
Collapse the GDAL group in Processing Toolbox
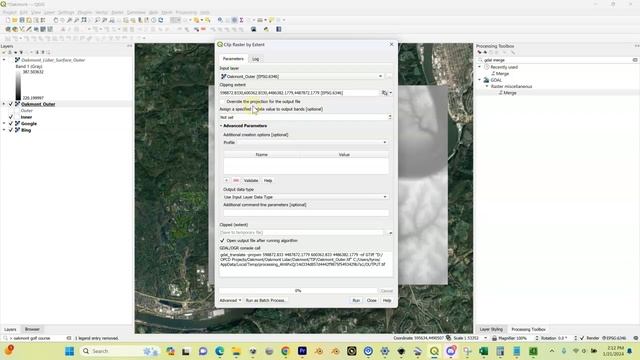pyautogui.click(x=480, y=80)
